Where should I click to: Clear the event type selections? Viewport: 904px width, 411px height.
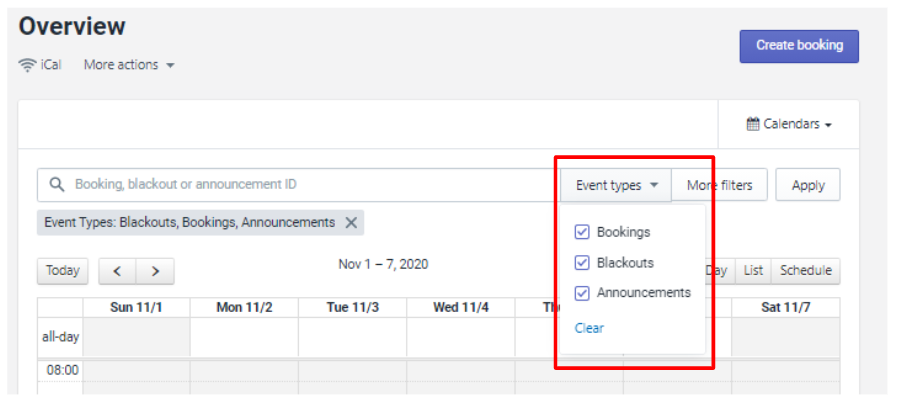tap(589, 328)
